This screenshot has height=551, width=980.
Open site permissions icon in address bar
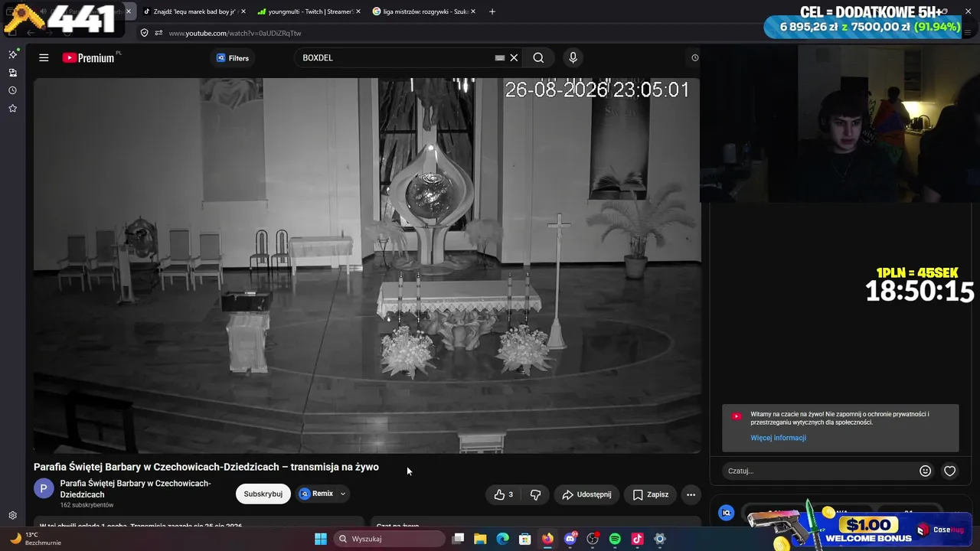coord(158,33)
